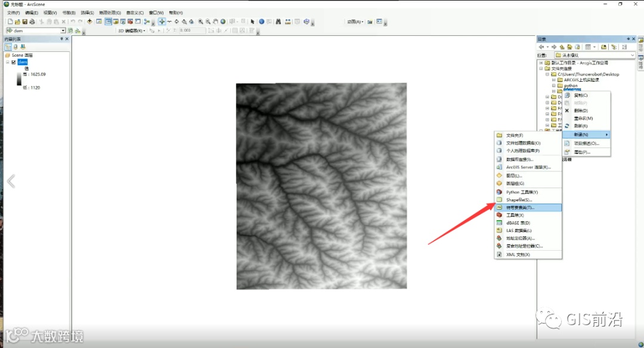Image resolution: width=644 pixels, height=348 pixels.
Task: Click catalog Up One Level icon
Action: coord(562,47)
